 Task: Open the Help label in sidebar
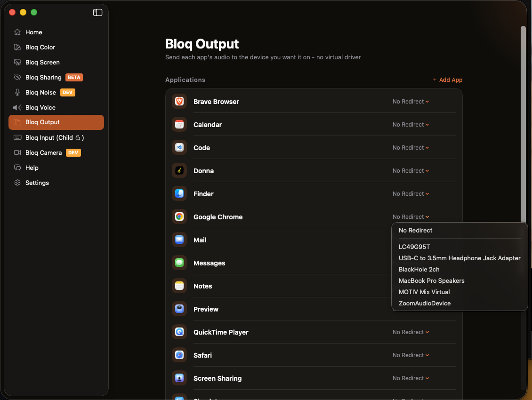click(32, 168)
